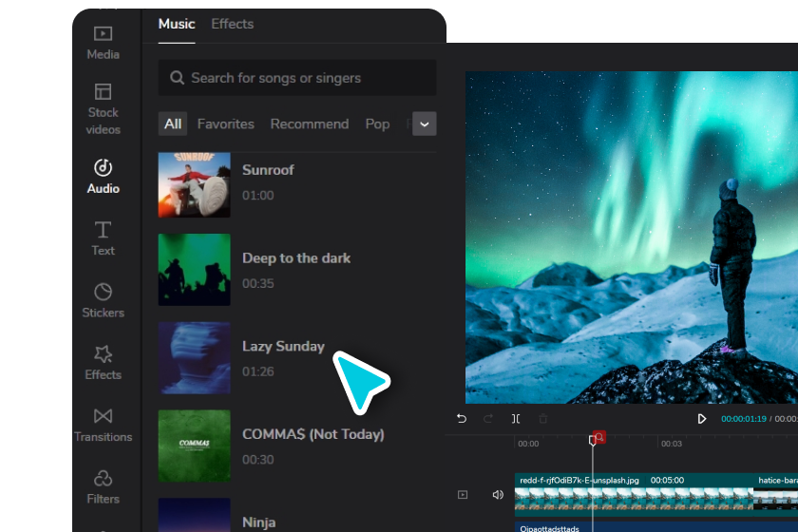Select the Pop category filter
The image size is (798, 532).
[378, 123]
